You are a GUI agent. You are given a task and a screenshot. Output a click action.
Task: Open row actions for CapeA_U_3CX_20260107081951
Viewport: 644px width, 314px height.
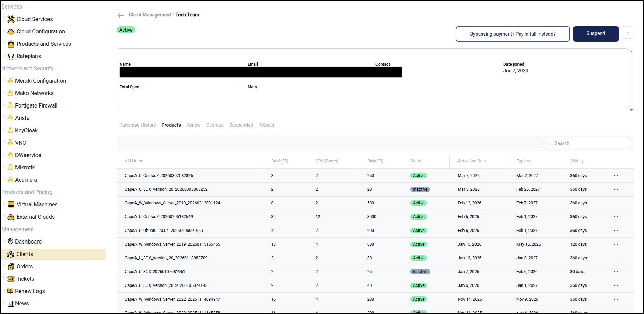[616, 272]
